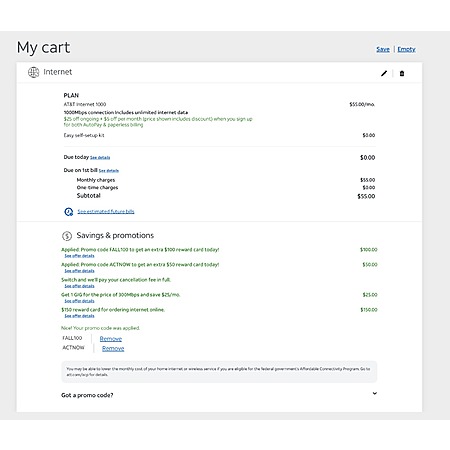Click the trash can delete icon
Viewport: 450px width, 450px height.
coord(402,73)
